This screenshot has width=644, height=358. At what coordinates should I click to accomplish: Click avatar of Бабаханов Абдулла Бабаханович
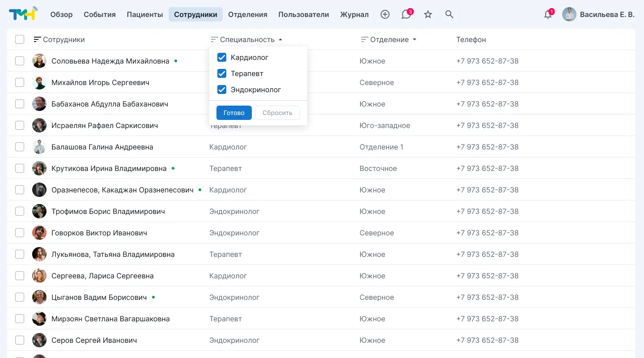point(39,104)
